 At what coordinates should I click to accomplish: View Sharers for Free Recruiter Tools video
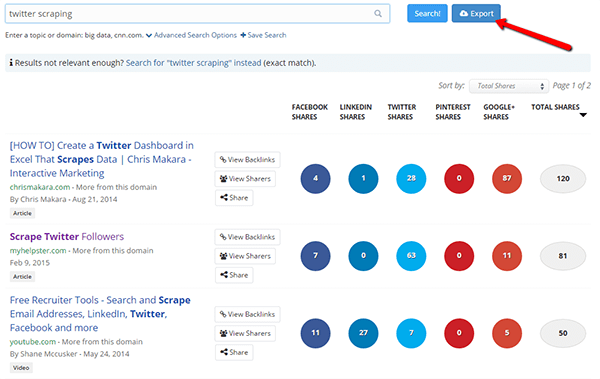tap(245, 333)
